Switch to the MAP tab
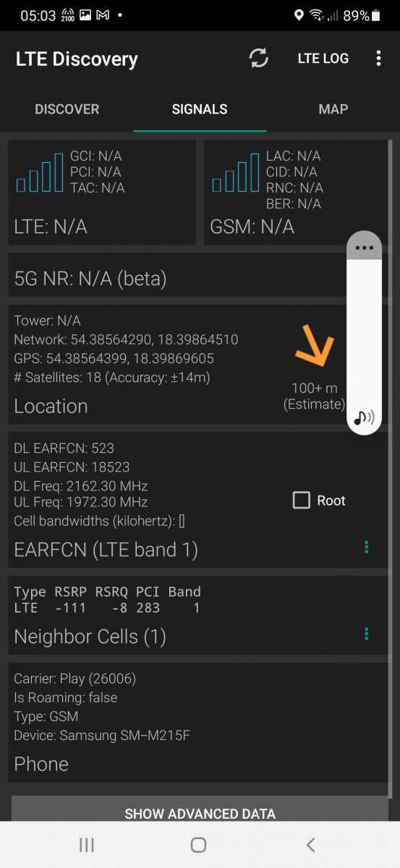Image resolution: width=400 pixels, height=868 pixels. pos(333,109)
